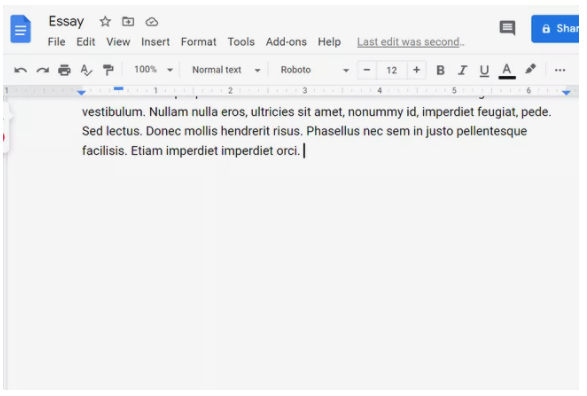This screenshot has height=396, width=587.
Task: Open comment history icon
Action: pos(507,28)
